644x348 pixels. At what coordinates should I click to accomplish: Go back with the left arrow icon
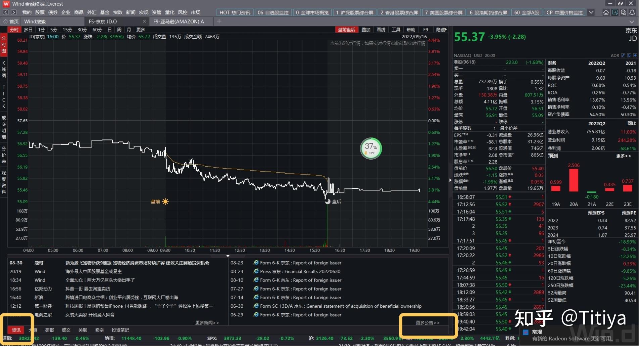pos(5,12)
